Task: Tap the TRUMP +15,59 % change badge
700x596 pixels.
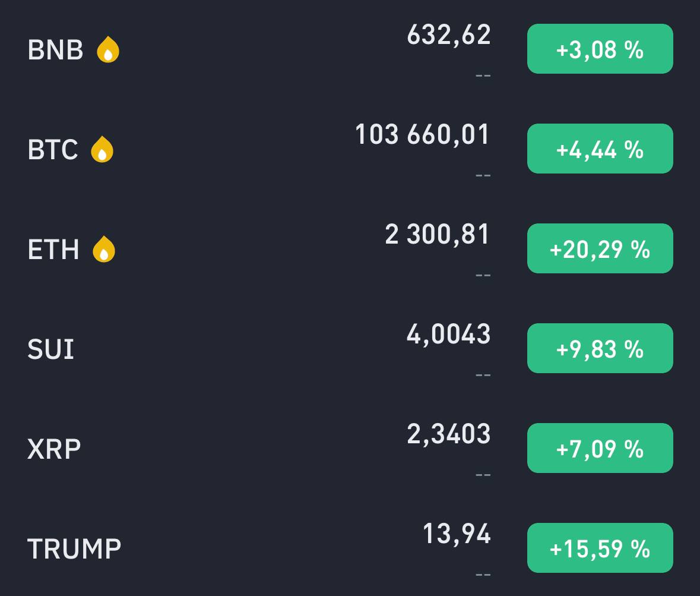Action: tap(600, 548)
